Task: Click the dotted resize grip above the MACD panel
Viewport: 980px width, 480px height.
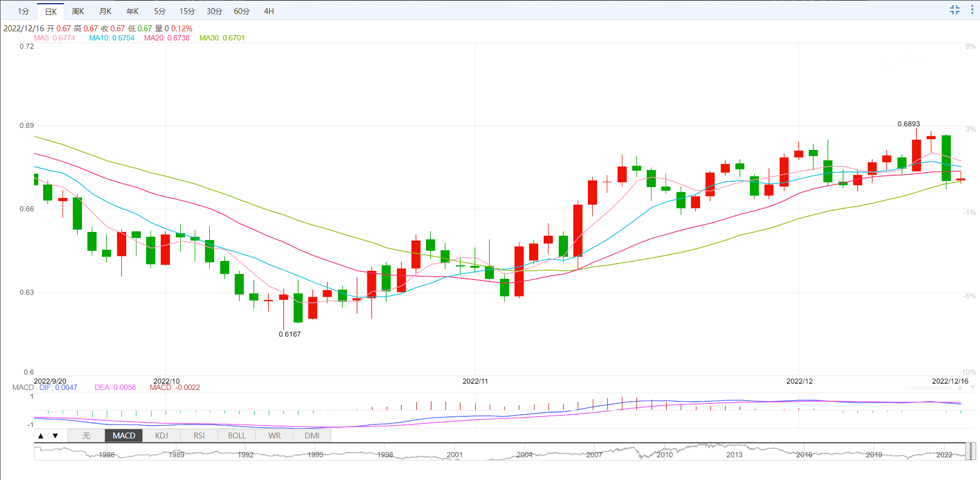Action: 928,388
